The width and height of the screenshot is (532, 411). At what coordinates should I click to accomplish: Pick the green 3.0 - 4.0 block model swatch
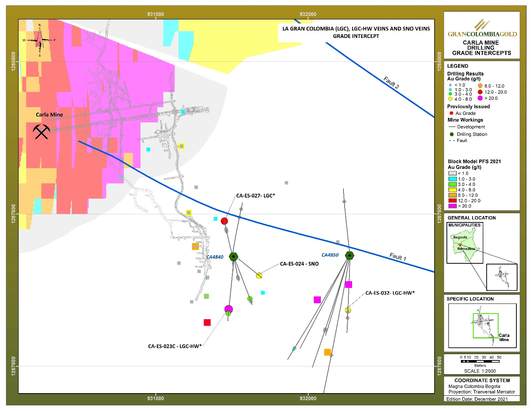tap(452, 184)
